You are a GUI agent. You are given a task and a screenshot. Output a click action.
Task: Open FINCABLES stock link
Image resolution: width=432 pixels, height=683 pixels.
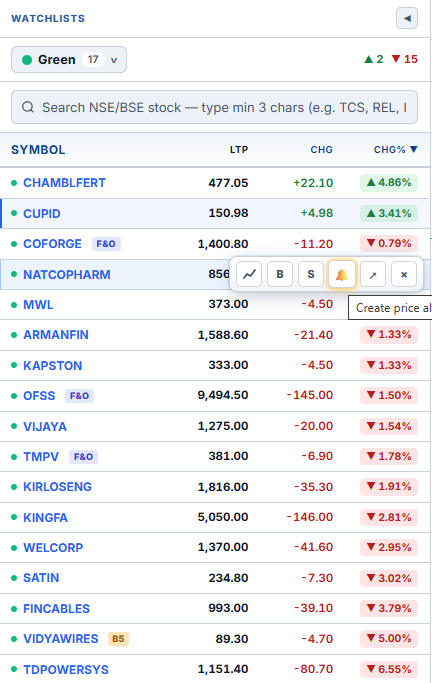tap(56, 609)
